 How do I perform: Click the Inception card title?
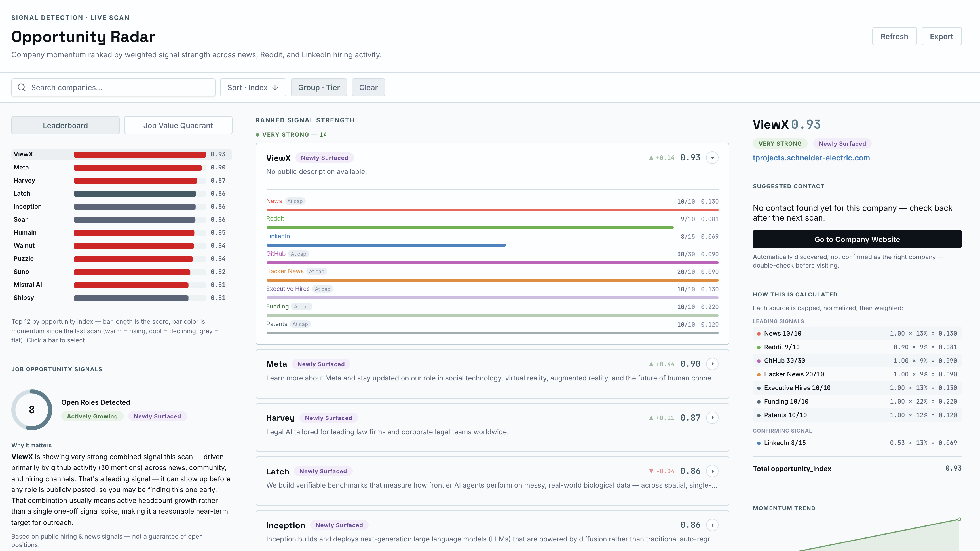coord(286,525)
